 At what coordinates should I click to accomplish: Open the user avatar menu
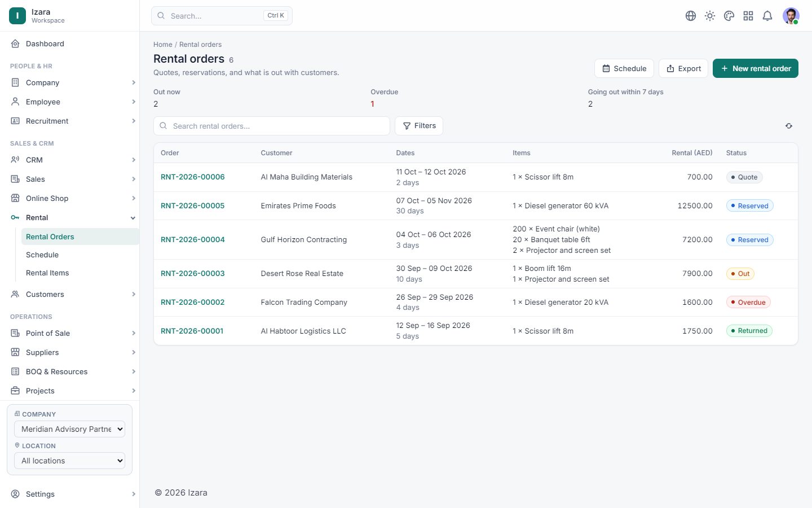click(x=791, y=16)
